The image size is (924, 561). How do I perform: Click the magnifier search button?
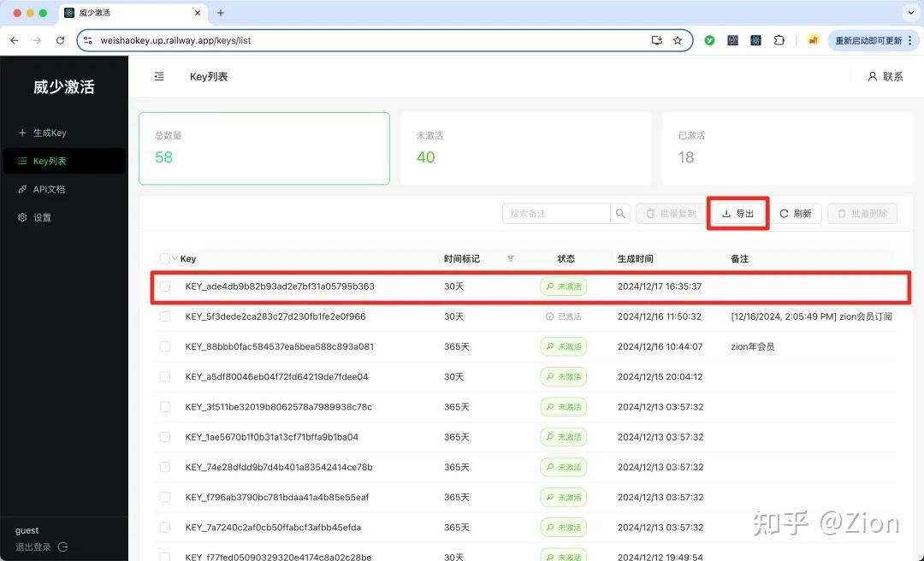[x=620, y=213]
